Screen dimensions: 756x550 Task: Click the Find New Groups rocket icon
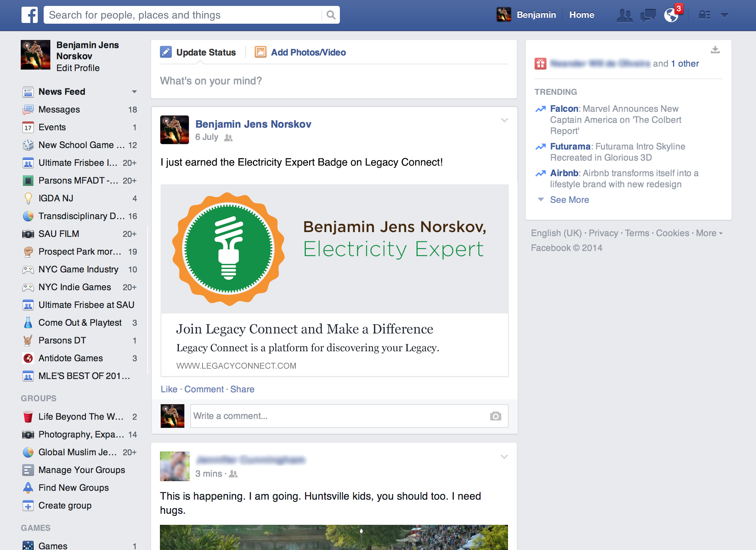click(x=28, y=488)
